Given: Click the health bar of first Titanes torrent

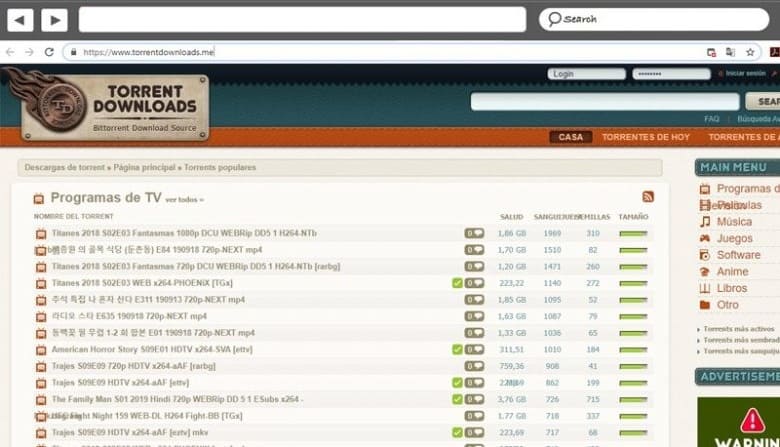Looking at the screenshot, I should [633, 234].
